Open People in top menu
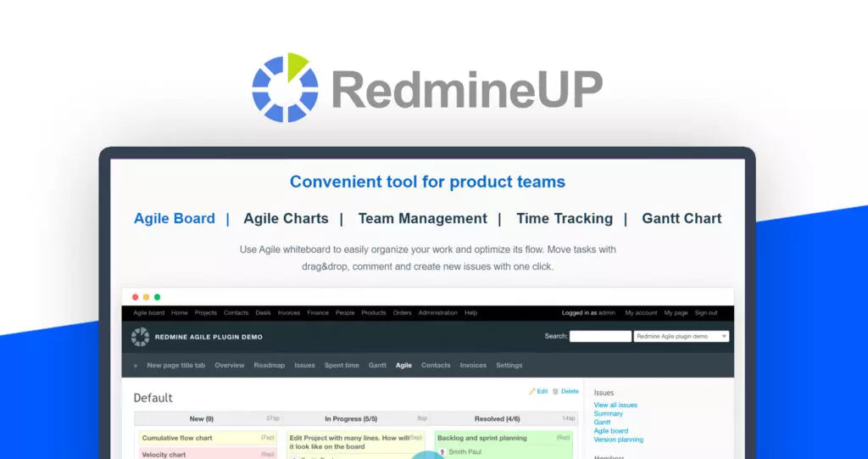Image resolution: width=868 pixels, height=459 pixels. 345,313
